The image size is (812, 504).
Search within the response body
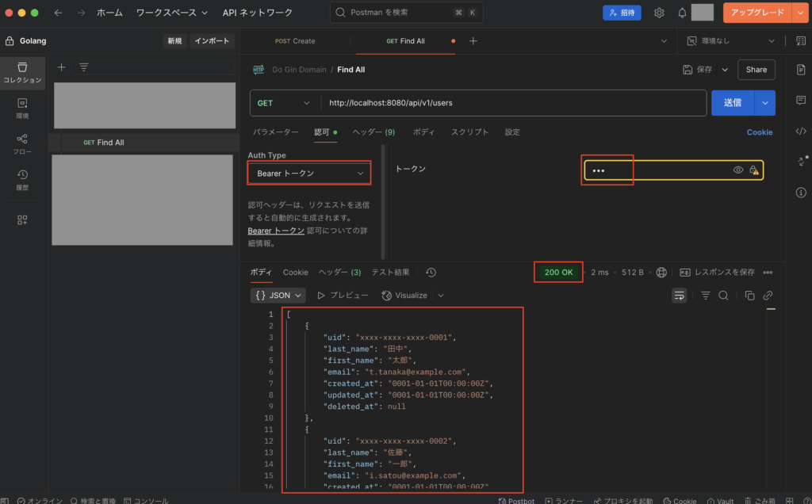[x=723, y=295]
